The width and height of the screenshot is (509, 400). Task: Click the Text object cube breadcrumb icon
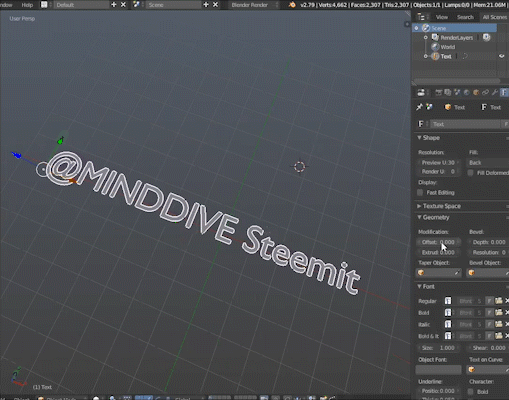coord(448,107)
